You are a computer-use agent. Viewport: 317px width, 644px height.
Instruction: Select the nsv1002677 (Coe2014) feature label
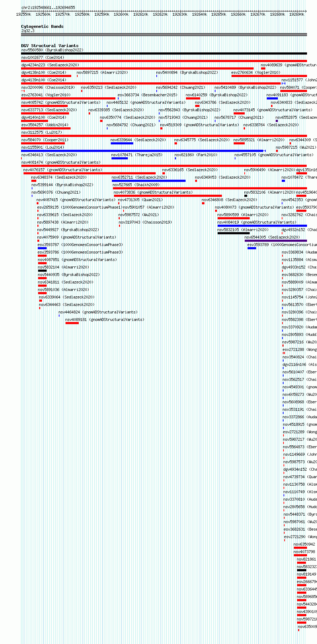click(x=43, y=57)
